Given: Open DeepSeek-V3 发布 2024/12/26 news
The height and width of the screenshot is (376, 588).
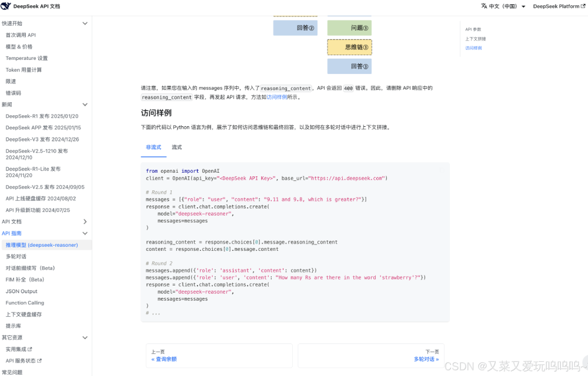Looking at the screenshot, I should (x=42, y=139).
